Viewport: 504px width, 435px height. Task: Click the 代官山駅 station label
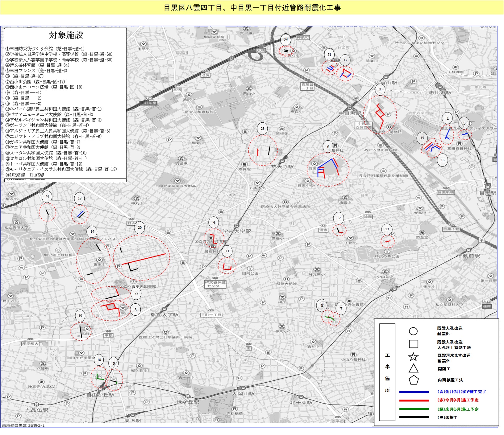[x=385, y=83]
